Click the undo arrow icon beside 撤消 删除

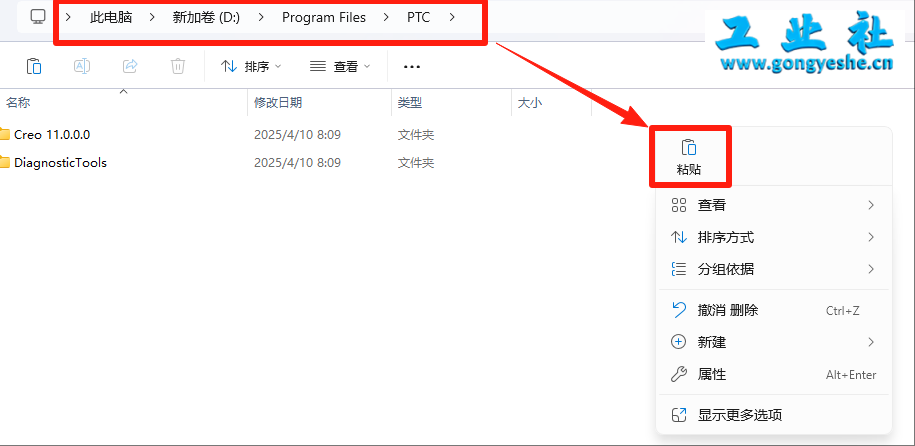678,310
